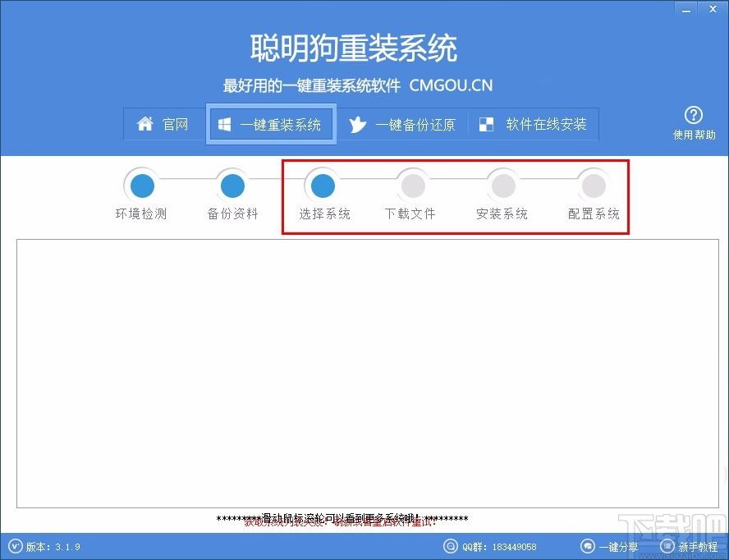Select the 一键重装系统 tab
Screen dimensions: 729x560
click(x=272, y=124)
